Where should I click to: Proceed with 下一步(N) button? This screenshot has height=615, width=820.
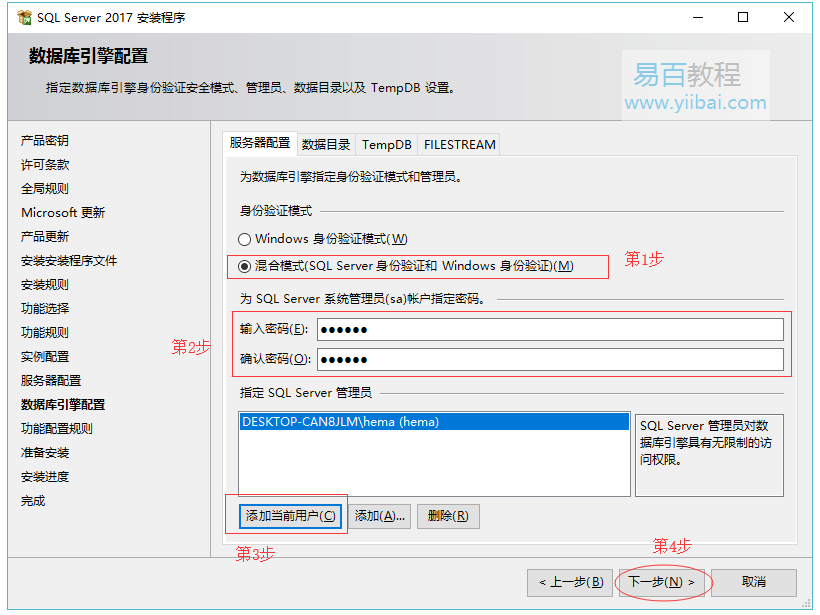[662, 583]
